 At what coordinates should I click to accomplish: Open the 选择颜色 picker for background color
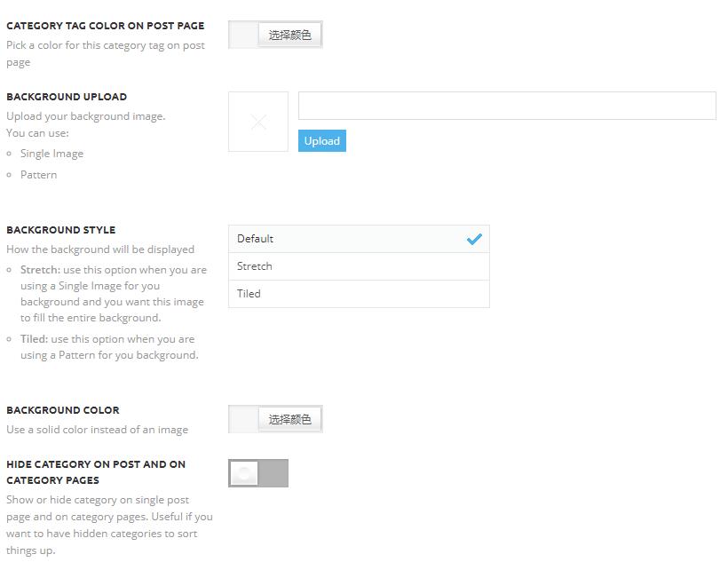[289, 419]
